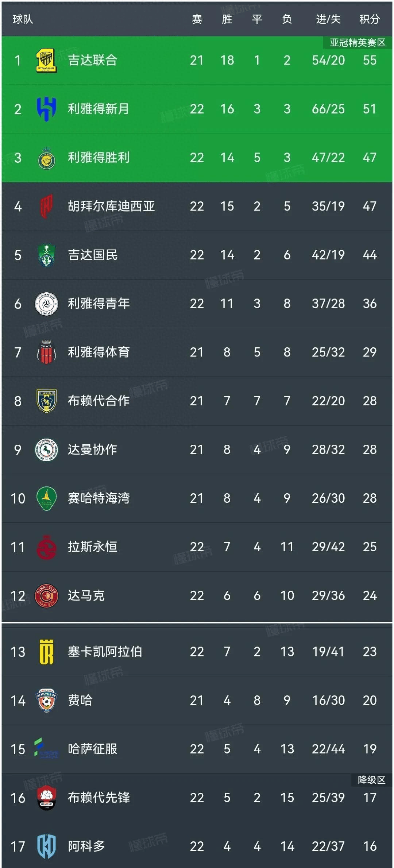
Task: Open the 利雅得胜利 team badge
Action: 47,158
